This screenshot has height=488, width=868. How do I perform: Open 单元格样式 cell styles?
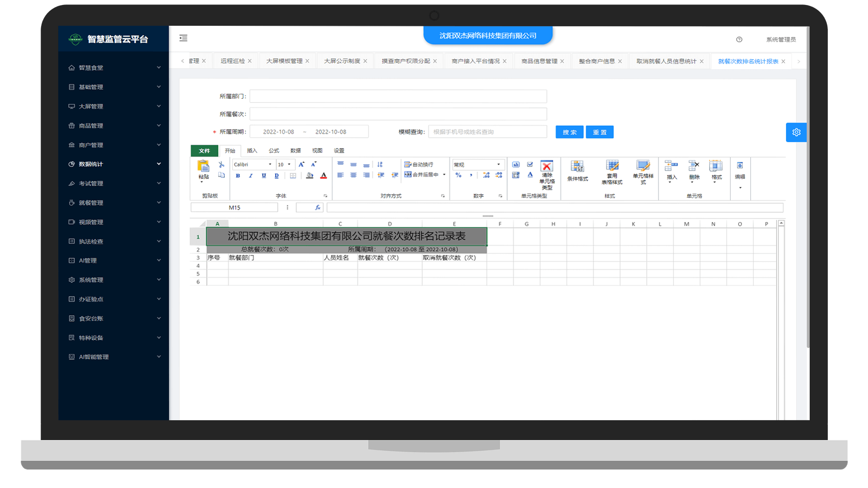tap(643, 172)
